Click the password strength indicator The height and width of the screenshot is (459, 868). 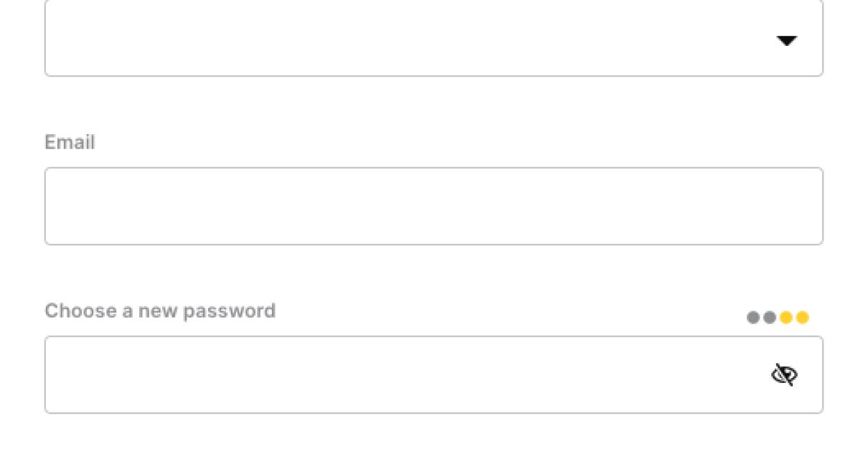(778, 318)
